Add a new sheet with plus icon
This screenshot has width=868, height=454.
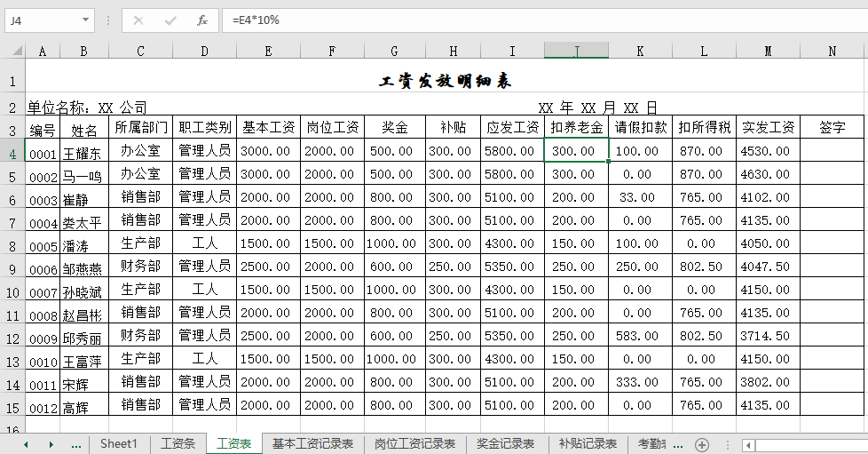(x=702, y=444)
